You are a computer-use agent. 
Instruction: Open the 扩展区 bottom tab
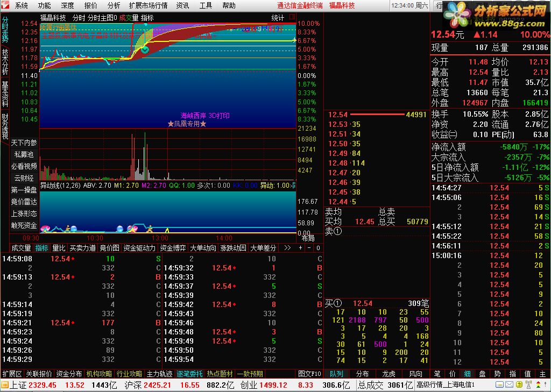tap(12, 374)
